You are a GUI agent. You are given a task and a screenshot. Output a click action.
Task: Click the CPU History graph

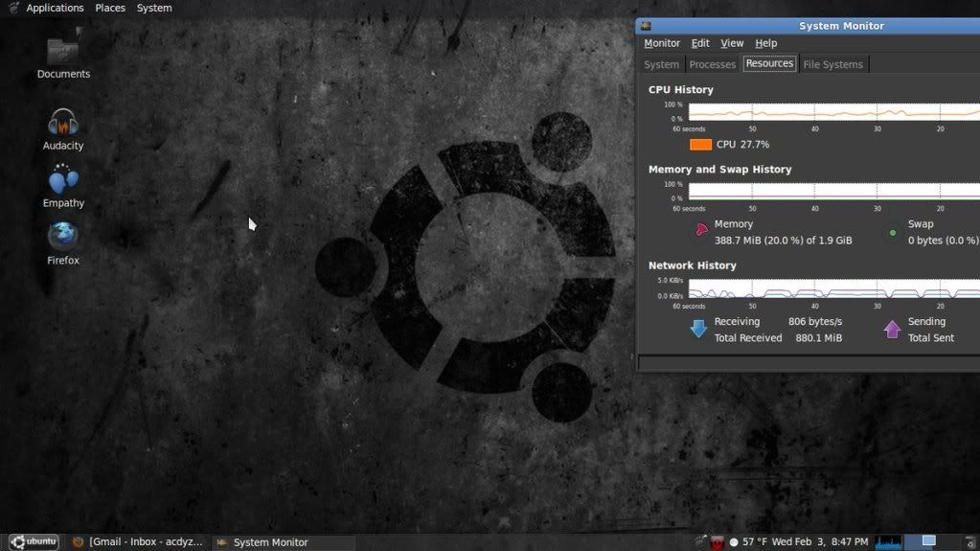tap(833, 112)
